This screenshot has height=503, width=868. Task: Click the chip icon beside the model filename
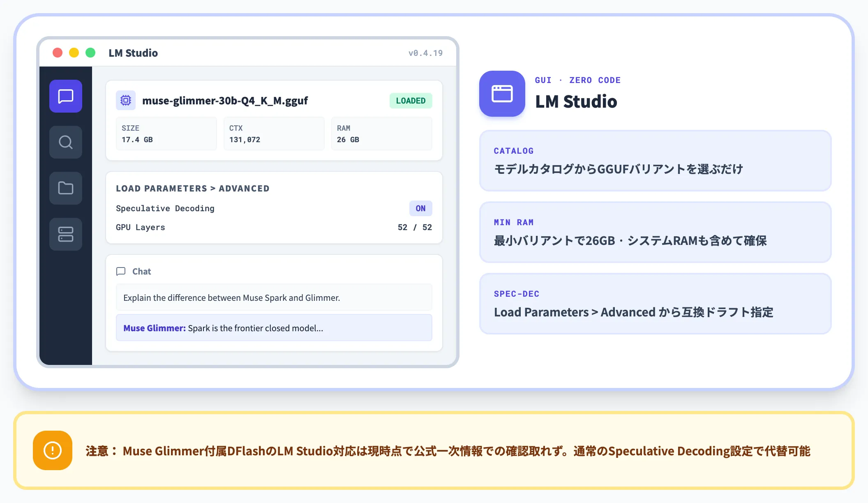[x=126, y=100]
